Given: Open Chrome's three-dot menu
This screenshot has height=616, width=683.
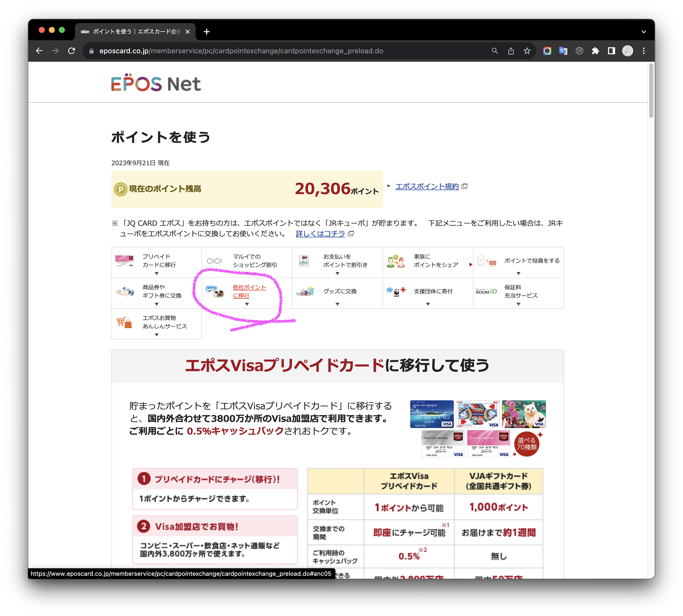Looking at the screenshot, I should click(644, 51).
